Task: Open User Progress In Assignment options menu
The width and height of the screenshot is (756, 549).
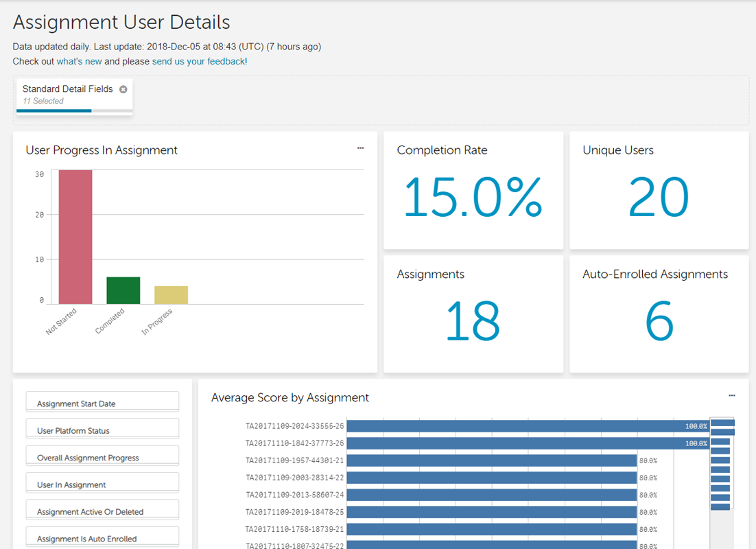Action: (x=360, y=148)
